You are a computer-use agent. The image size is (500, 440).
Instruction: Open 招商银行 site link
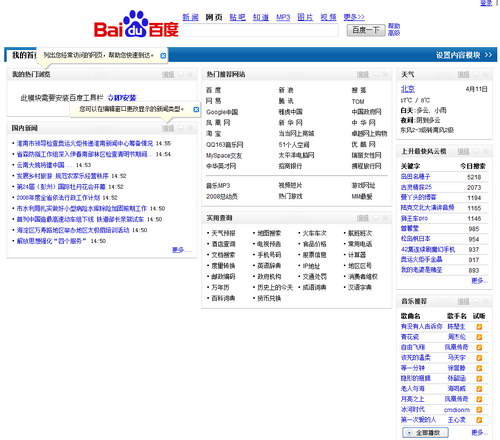pos(290,166)
